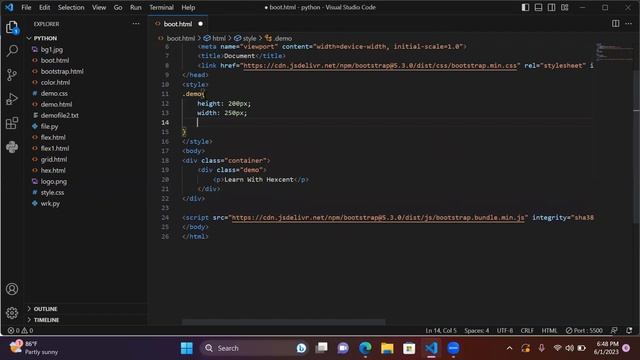Show errors and warnings in status bar
Screen dimensions: 640x360
[20, 331]
